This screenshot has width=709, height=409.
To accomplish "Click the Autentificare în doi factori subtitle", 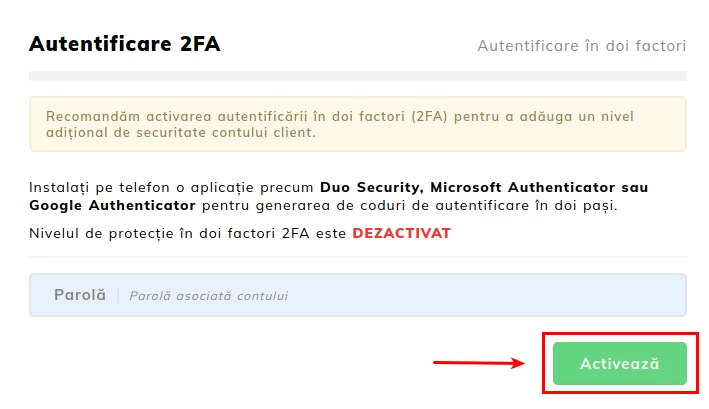I will pos(581,46).
